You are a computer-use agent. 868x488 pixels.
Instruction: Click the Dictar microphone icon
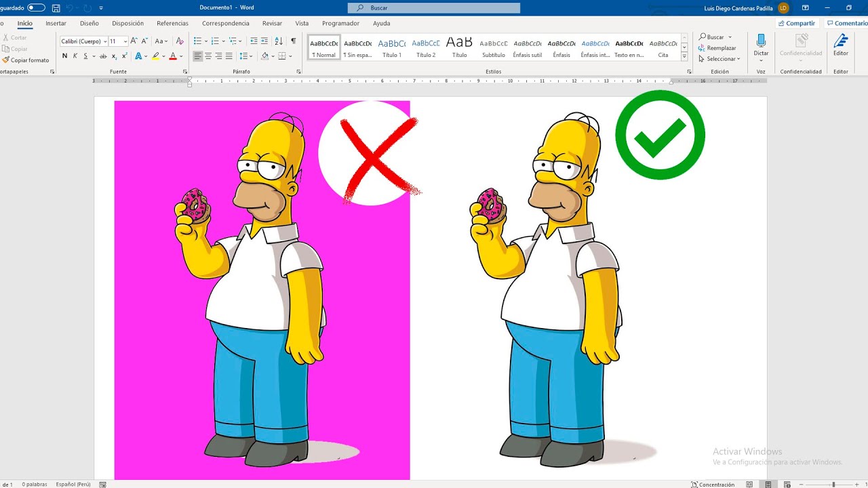point(761,45)
